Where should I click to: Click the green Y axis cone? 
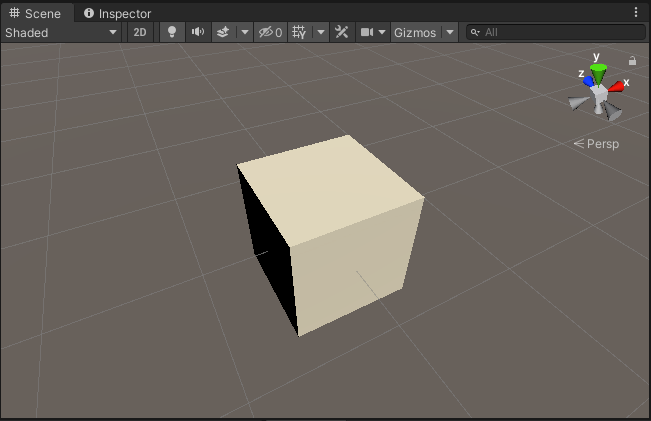click(x=598, y=73)
